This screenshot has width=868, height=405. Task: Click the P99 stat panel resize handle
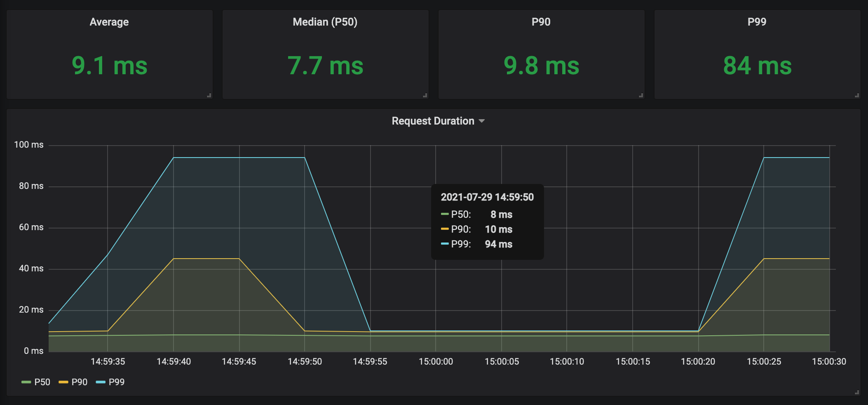click(x=857, y=95)
